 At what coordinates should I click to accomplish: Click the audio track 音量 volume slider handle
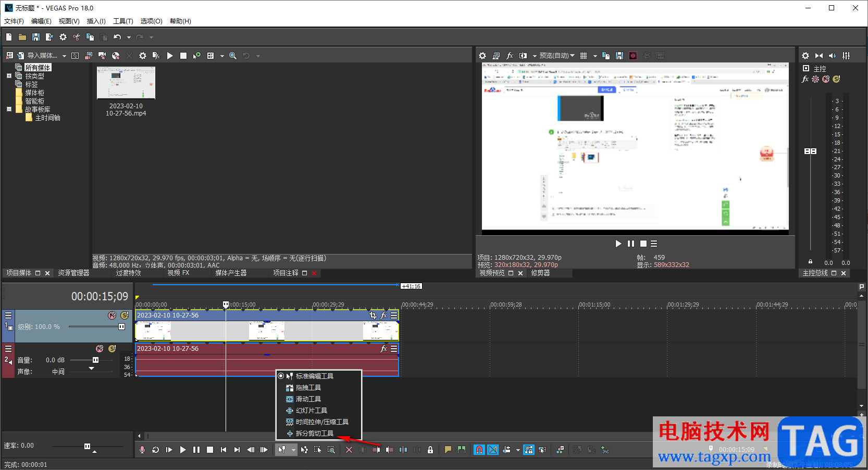(95, 360)
